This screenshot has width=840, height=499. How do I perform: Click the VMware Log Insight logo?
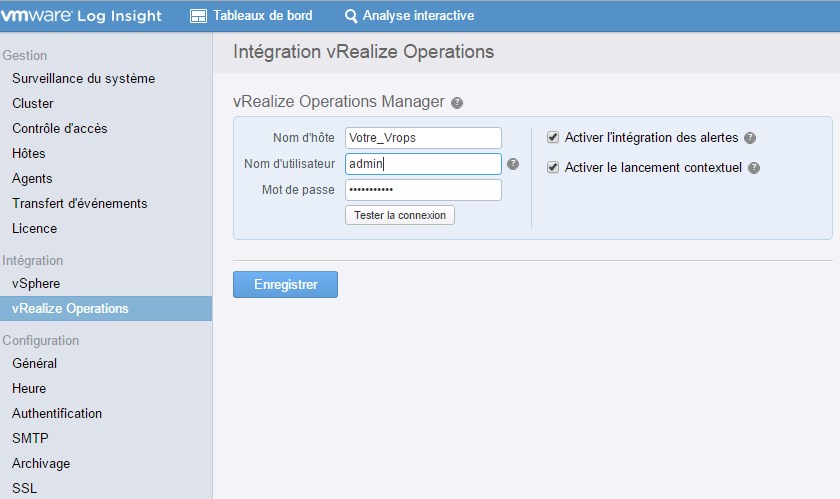84,15
